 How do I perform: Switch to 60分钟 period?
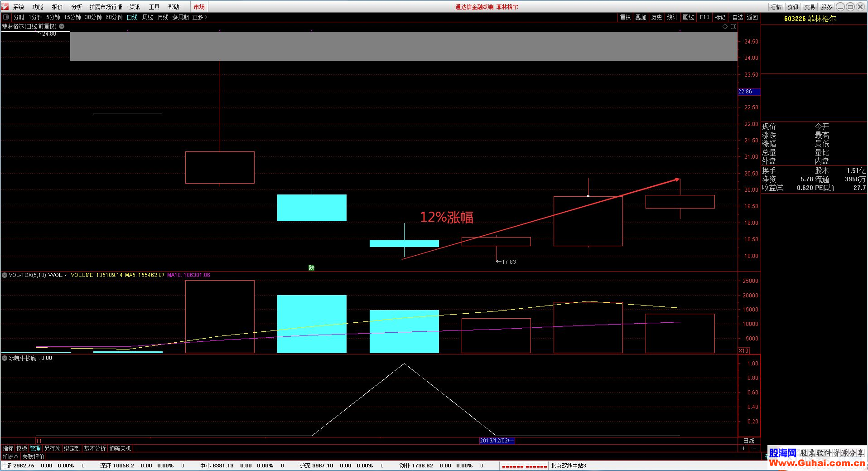coord(114,17)
